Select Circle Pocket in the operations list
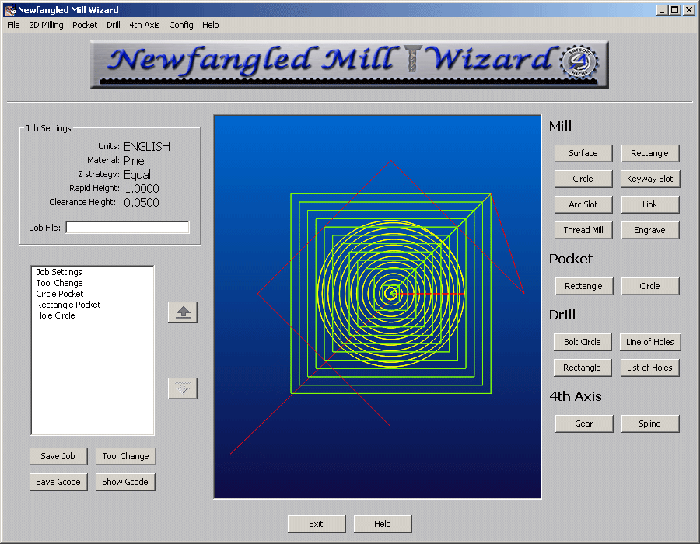This screenshot has width=700, height=544. 60,294
